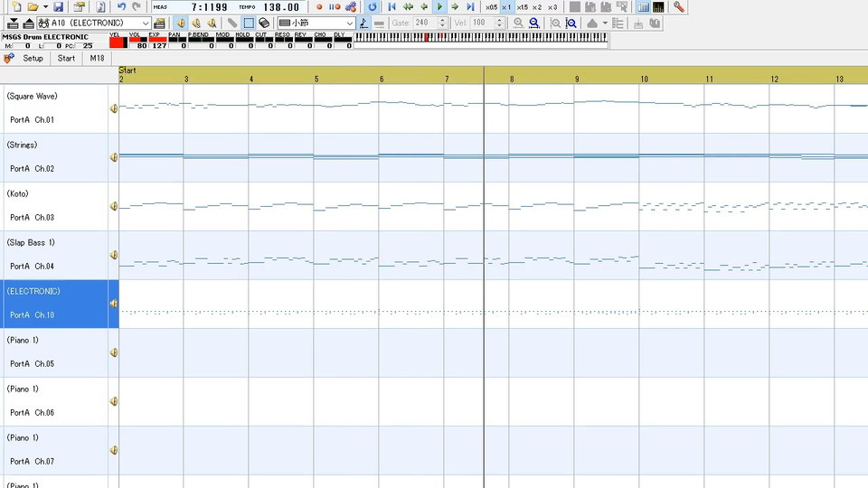Click measure 9 on the timeline ruler
868x488 pixels.
(577, 80)
